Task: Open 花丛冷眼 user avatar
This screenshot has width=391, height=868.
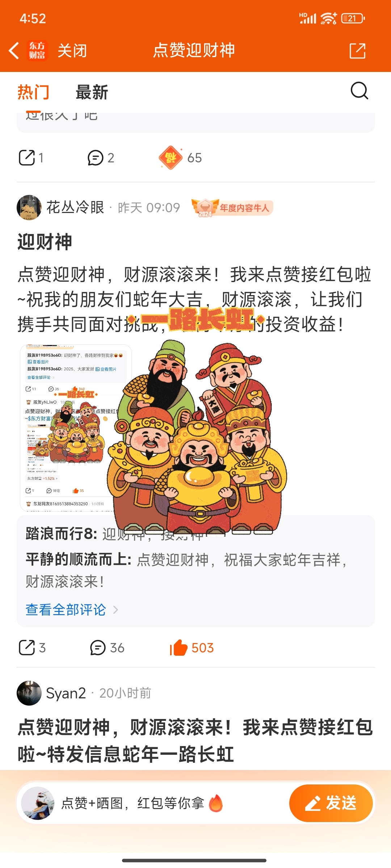Action: [x=29, y=207]
